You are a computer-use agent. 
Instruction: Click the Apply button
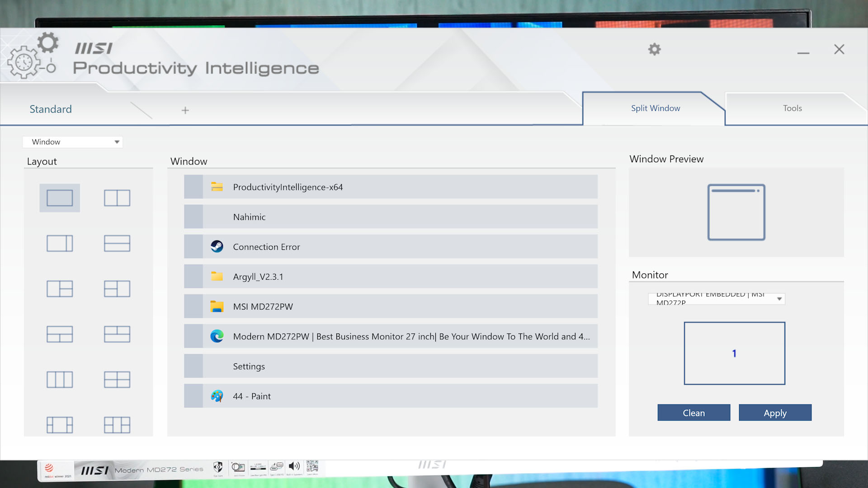775,413
